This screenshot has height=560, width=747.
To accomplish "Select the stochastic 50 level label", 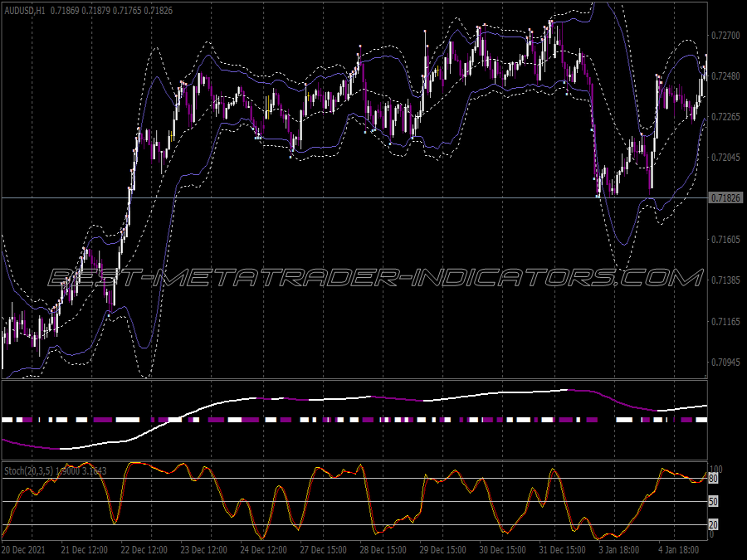I will 713,501.
